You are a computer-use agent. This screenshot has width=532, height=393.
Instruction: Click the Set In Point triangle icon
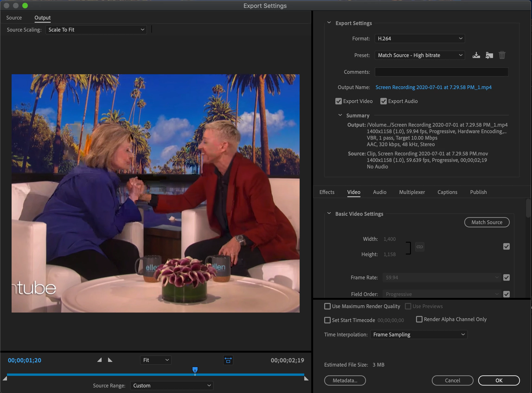pyautogui.click(x=99, y=360)
